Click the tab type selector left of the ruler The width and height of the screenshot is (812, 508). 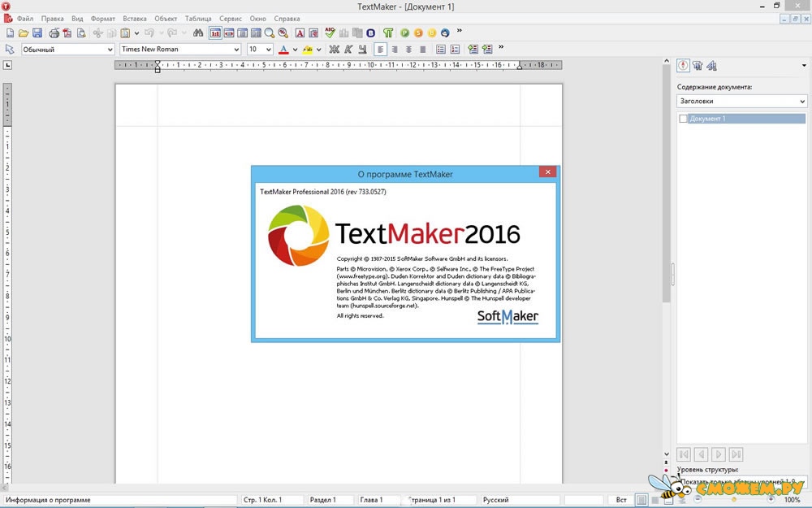(x=7, y=65)
